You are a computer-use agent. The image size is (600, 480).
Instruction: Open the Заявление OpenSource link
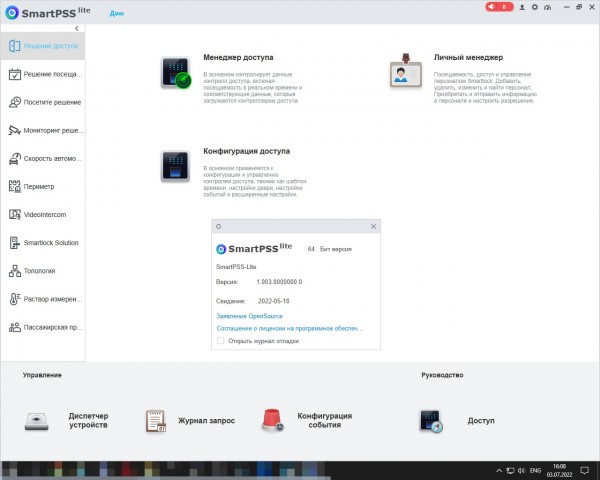[249, 316]
